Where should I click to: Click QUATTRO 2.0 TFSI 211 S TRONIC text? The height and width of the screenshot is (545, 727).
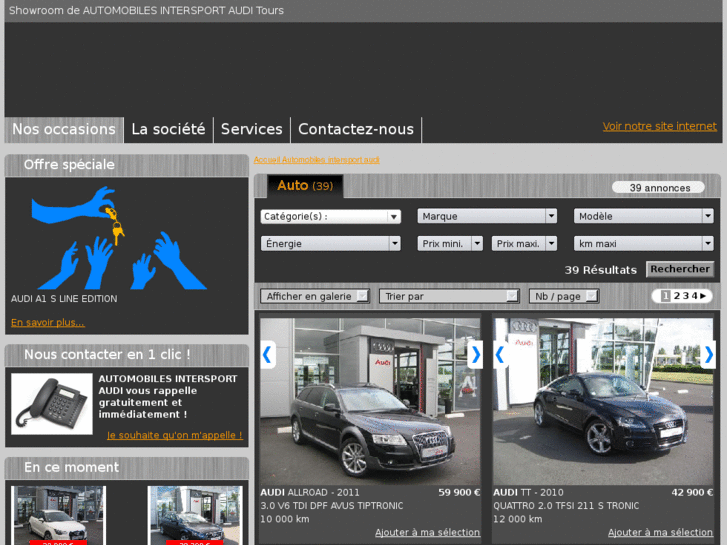tap(566, 506)
